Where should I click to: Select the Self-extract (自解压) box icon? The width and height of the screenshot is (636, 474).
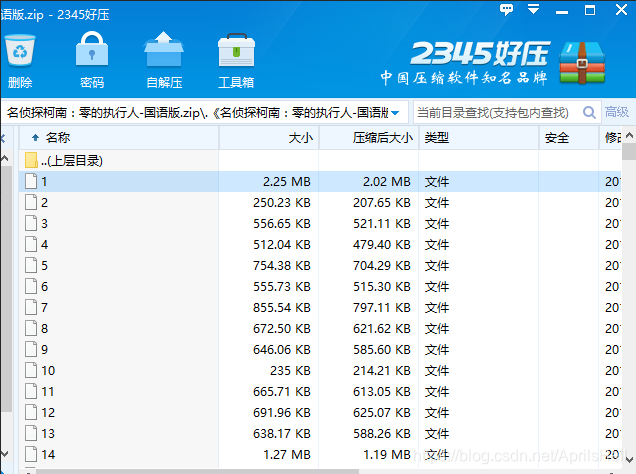(x=164, y=49)
